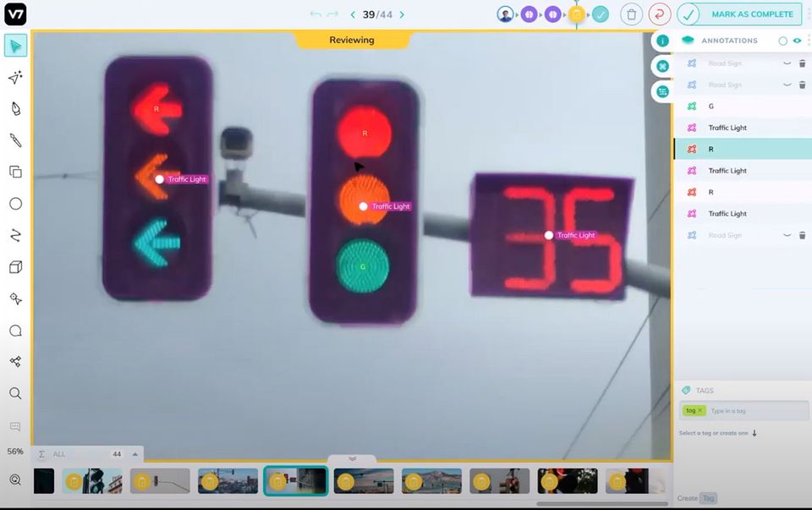
Task: Pick the polyline annotation tool
Action: pos(14,235)
